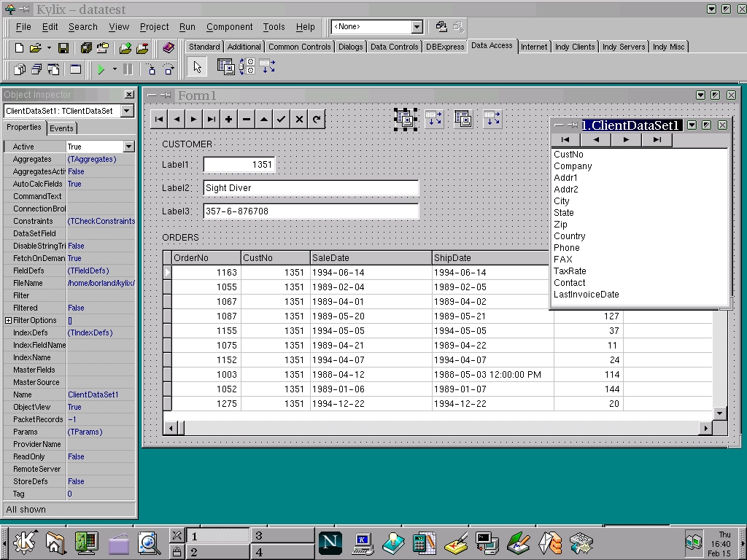This screenshot has width=747, height=560.
Task: Remove a file from the project
Action: click(142, 47)
